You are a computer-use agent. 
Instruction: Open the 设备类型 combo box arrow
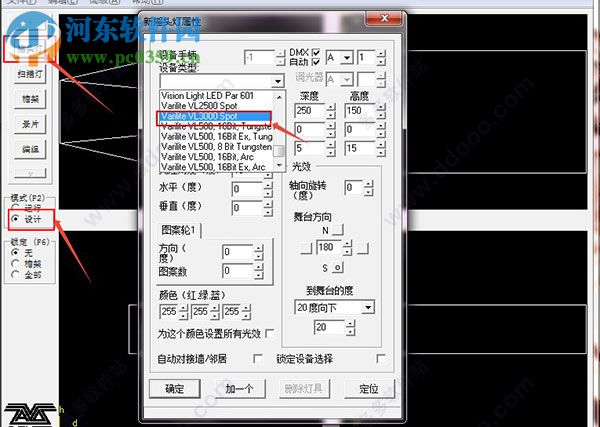point(278,81)
